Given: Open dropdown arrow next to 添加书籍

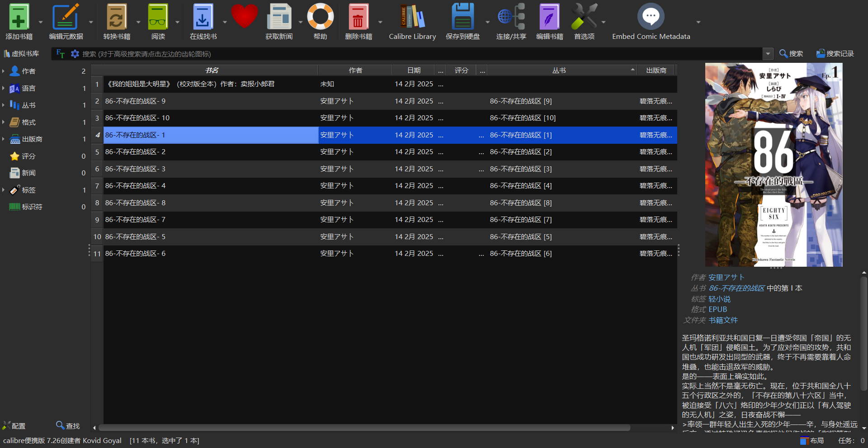Looking at the screenshot, I should (x=40, y=22).
